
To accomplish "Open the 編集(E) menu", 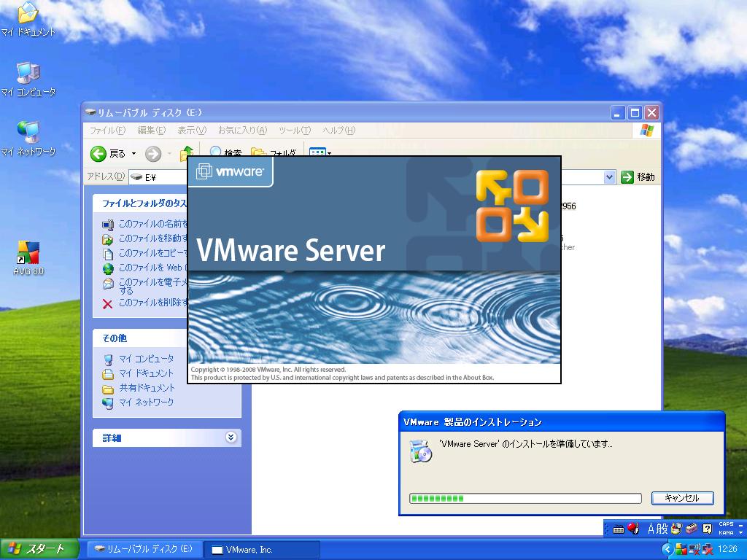I will 151,131.
